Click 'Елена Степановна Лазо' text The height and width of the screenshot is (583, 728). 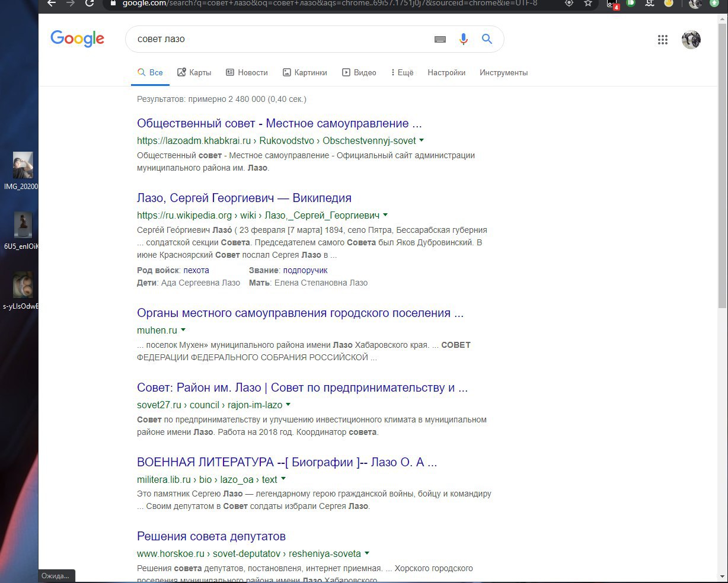click(x=320, y=283)
